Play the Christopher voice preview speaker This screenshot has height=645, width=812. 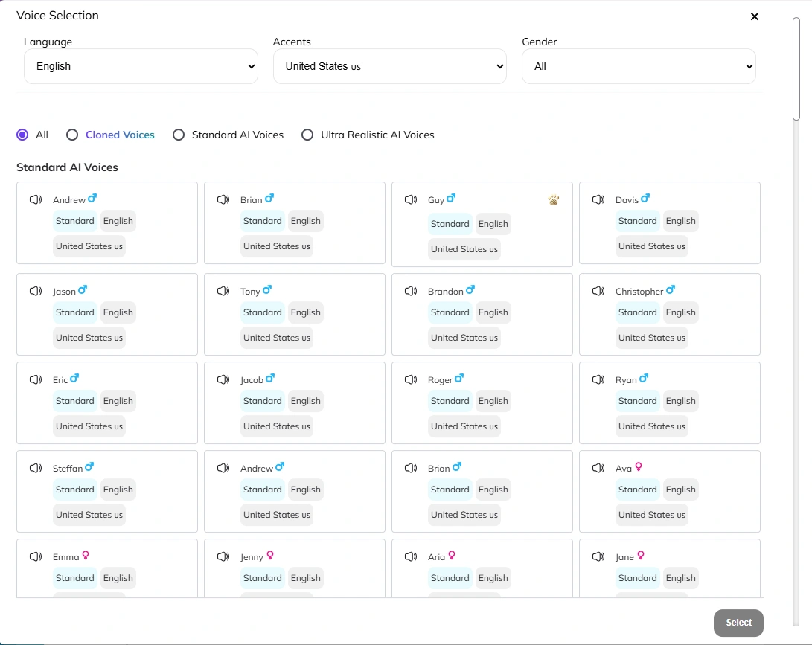click(x=598, y=292)
